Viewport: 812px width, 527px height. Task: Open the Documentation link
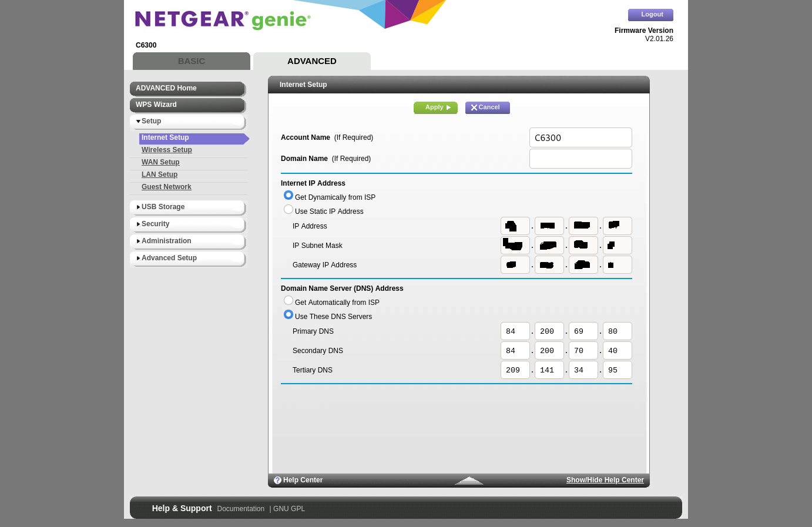click(x=241, y=509)
